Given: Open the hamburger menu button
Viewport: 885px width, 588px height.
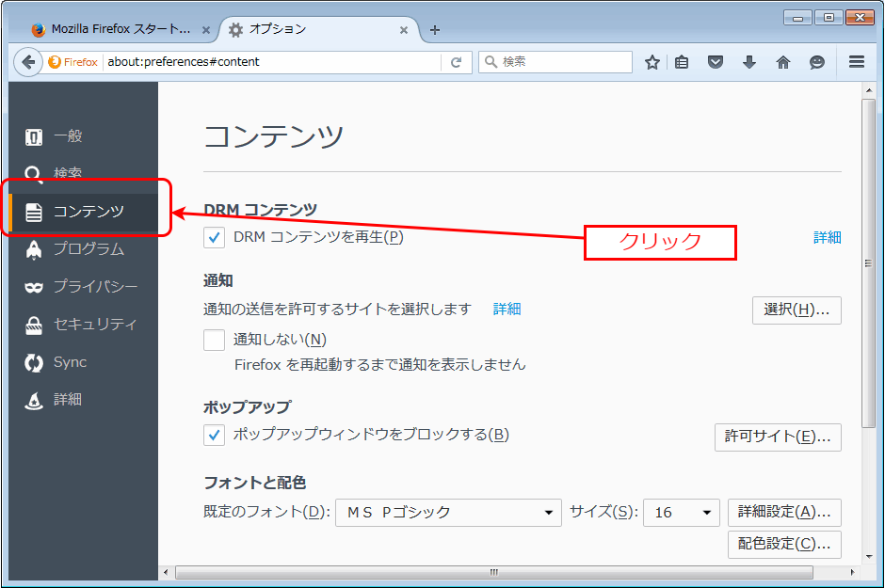Looking at the screenshot, I should (x=856, y=61).
